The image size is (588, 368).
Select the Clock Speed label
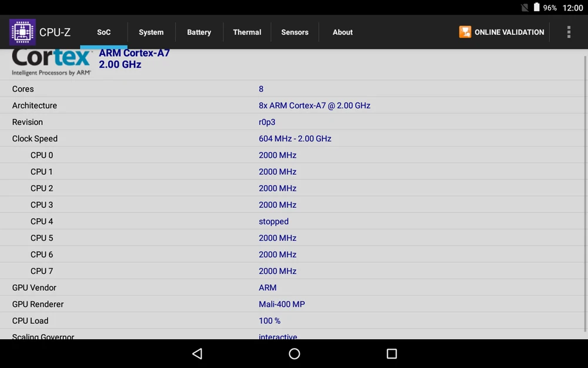pyautogui.click(x=35, y=138)
